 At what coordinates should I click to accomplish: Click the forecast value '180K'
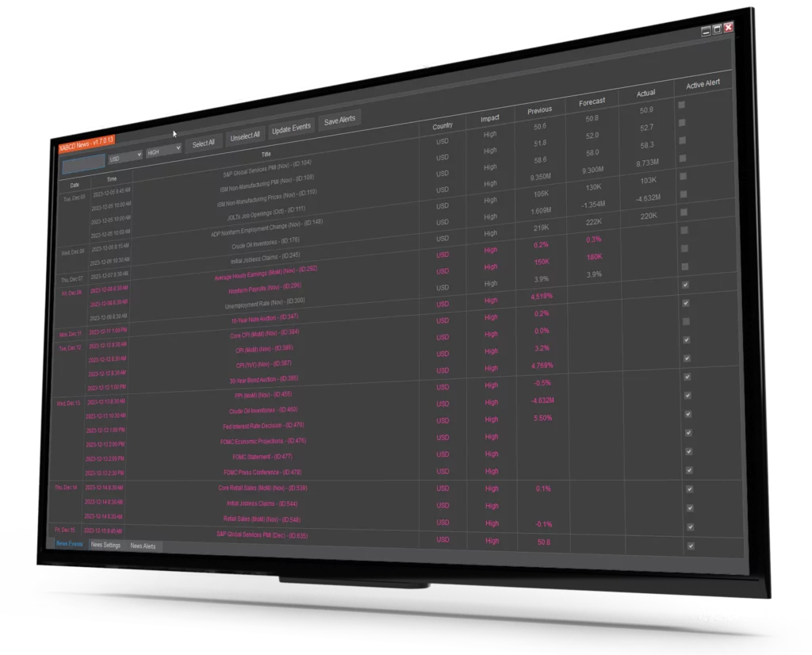point(594,257)
